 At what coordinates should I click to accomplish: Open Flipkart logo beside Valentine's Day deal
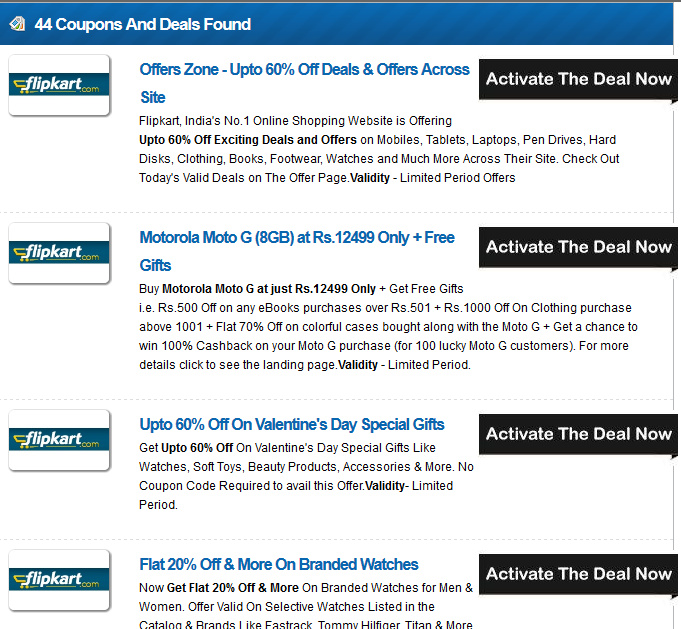tap(59, 440)
